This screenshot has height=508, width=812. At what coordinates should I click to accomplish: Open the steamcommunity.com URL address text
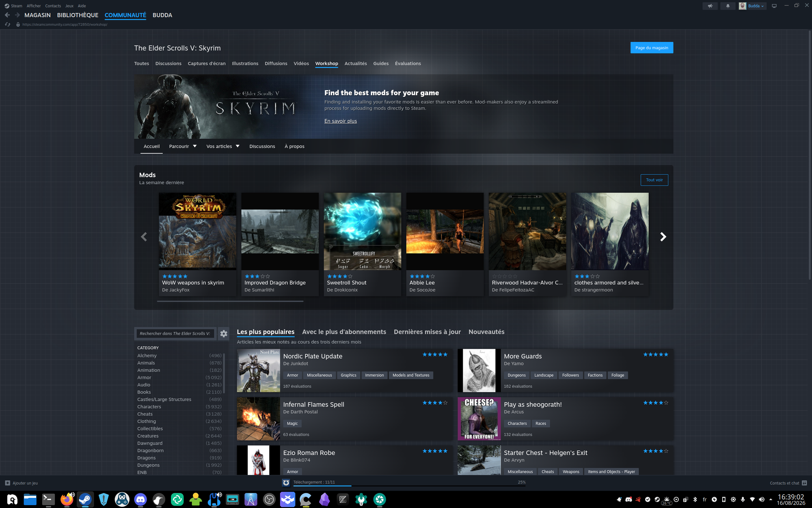point(65,24)
